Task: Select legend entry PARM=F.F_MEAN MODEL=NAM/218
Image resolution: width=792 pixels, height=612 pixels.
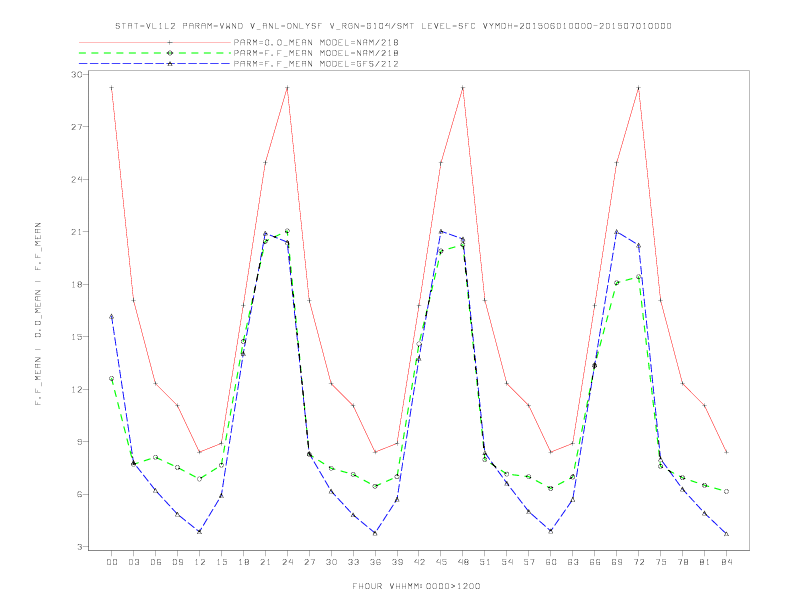Action: [316, 53]
